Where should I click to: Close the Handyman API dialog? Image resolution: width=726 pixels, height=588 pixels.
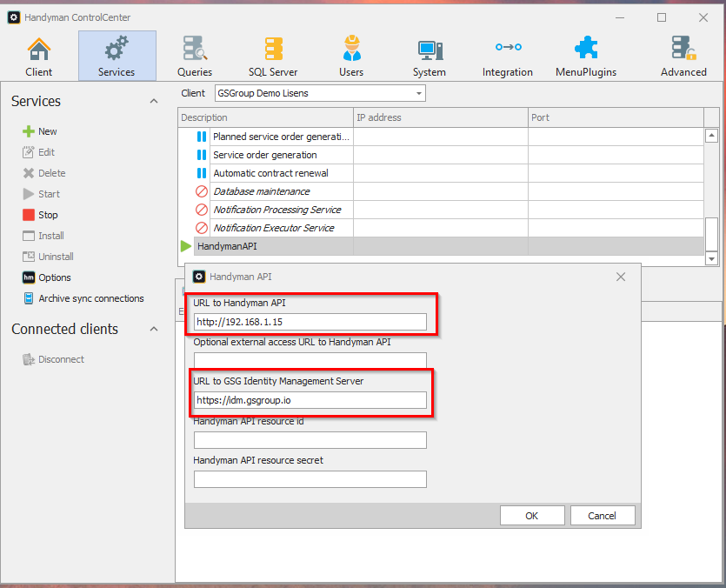(621, 277)
